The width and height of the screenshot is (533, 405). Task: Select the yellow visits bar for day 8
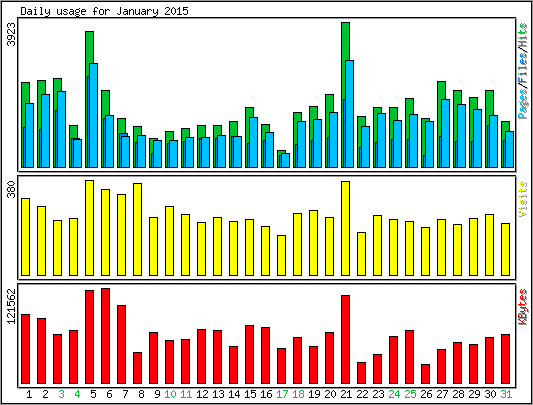point(137,230)
